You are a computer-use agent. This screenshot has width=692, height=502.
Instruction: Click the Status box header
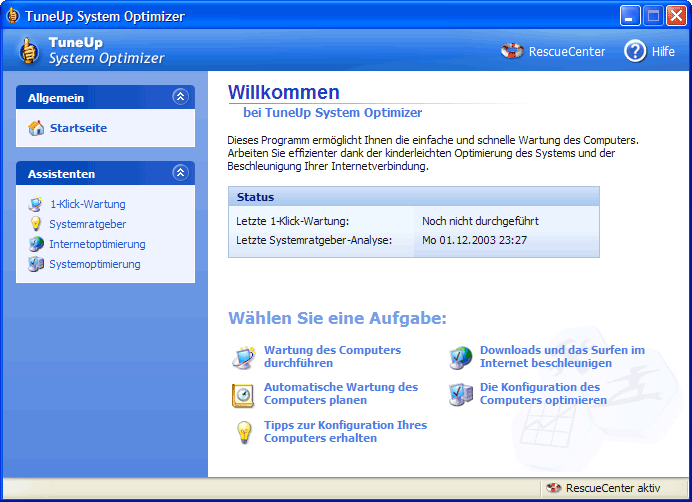pos(414,196)
